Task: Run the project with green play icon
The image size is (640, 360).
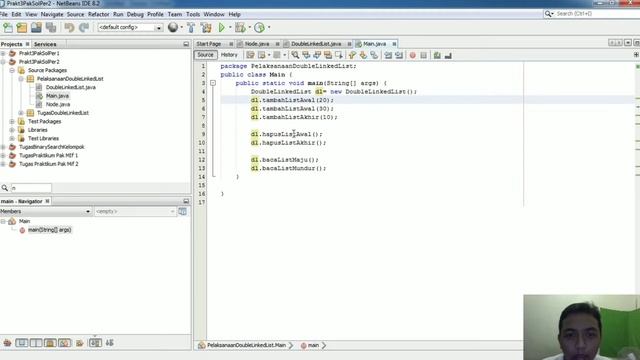Action: 221,27
